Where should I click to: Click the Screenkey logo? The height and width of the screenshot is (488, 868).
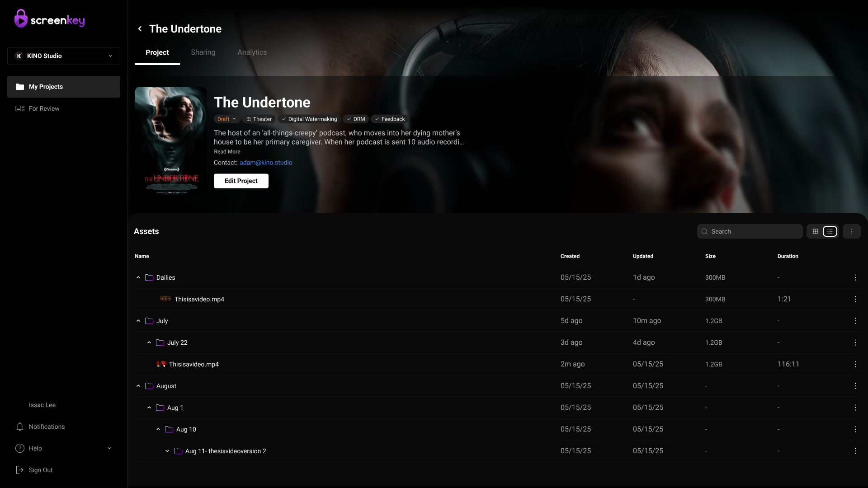point(50,19)
